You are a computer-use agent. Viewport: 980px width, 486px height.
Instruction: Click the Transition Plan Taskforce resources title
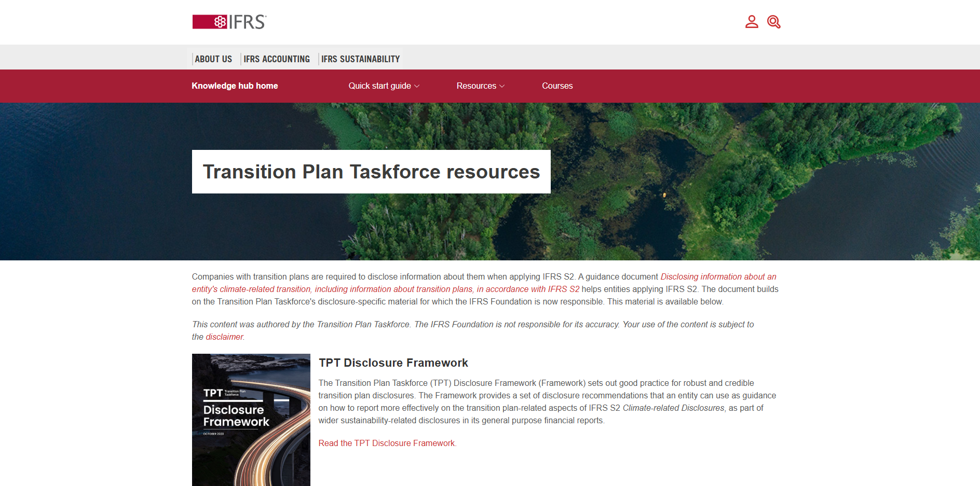click(x=371, y=172)
